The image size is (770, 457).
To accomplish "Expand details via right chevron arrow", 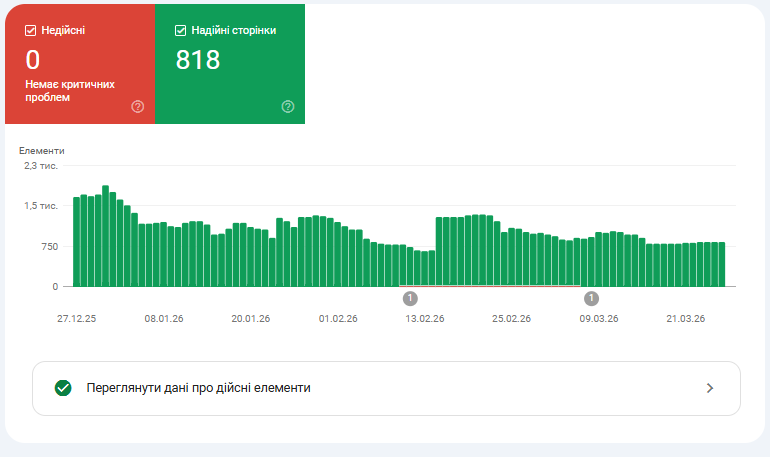I will (x=710, y=388).
